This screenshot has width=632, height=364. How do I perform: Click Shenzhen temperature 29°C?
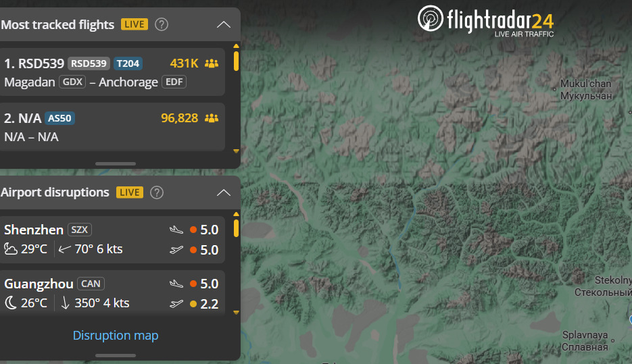coord(34,249)
